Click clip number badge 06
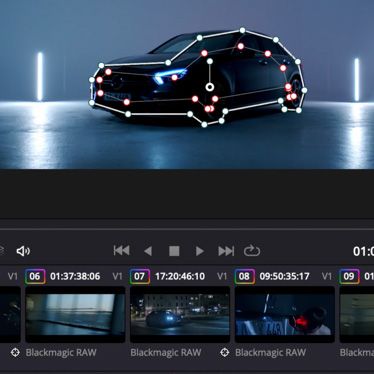Image resolution: width=374 pixels, height=374 pixels. coord(35,276)
